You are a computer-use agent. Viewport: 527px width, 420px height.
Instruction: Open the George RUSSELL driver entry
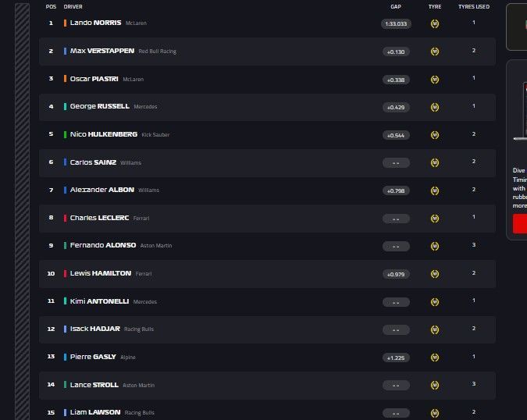click(99, 106)
